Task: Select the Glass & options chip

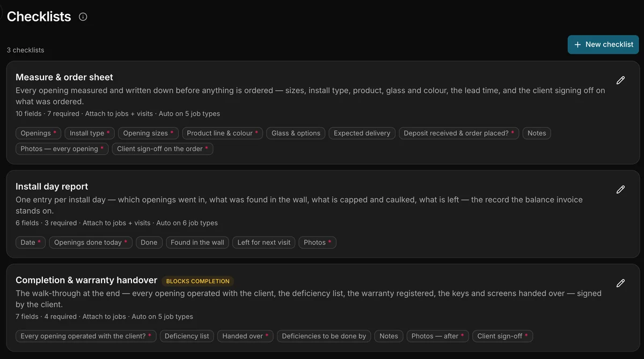Action: [296, 133]
